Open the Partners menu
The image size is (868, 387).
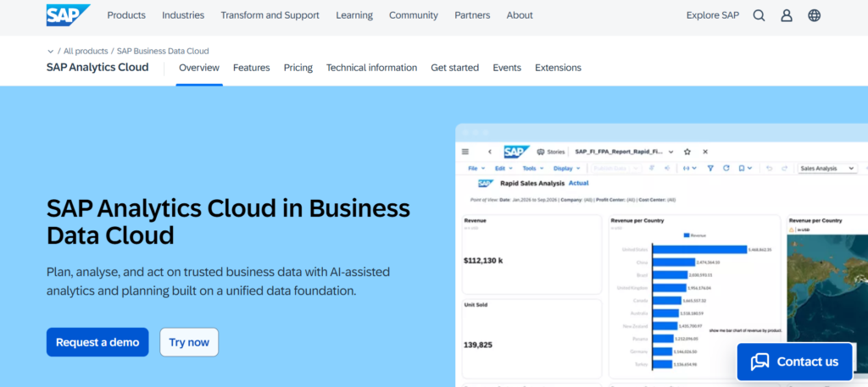472,15
